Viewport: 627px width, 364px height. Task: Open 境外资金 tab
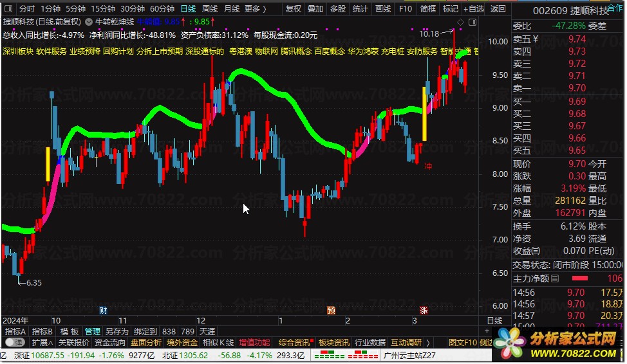(182, 342)
